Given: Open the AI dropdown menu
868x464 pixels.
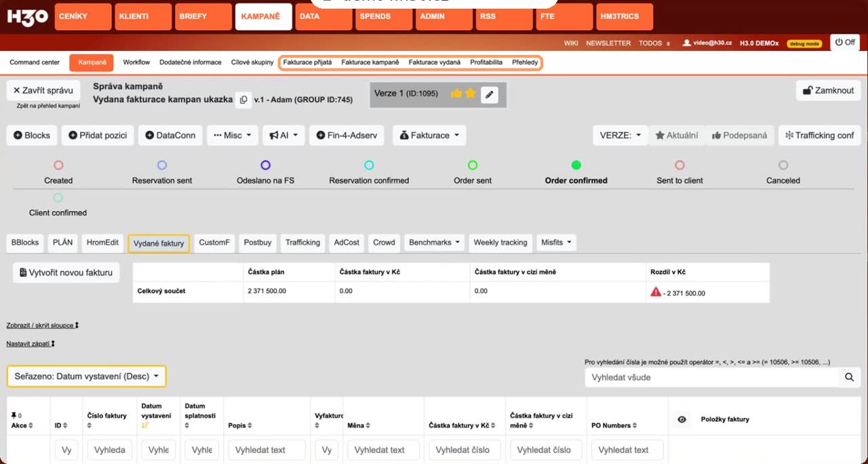Looking at the screenshot, I should pos(283,135).
